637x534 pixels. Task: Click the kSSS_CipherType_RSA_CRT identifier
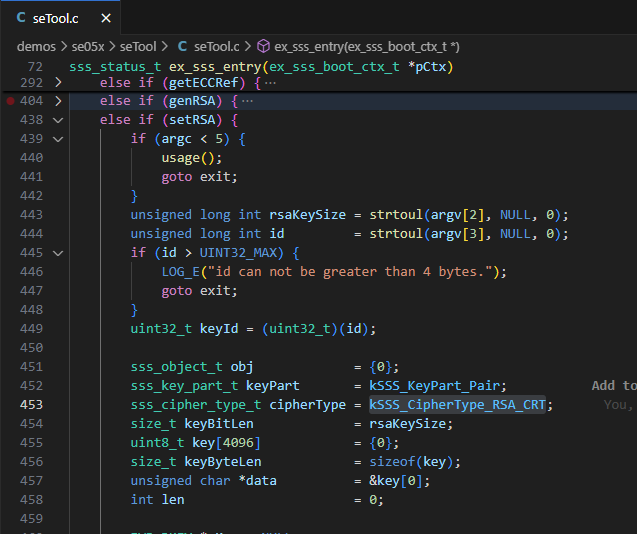[457, 405]
